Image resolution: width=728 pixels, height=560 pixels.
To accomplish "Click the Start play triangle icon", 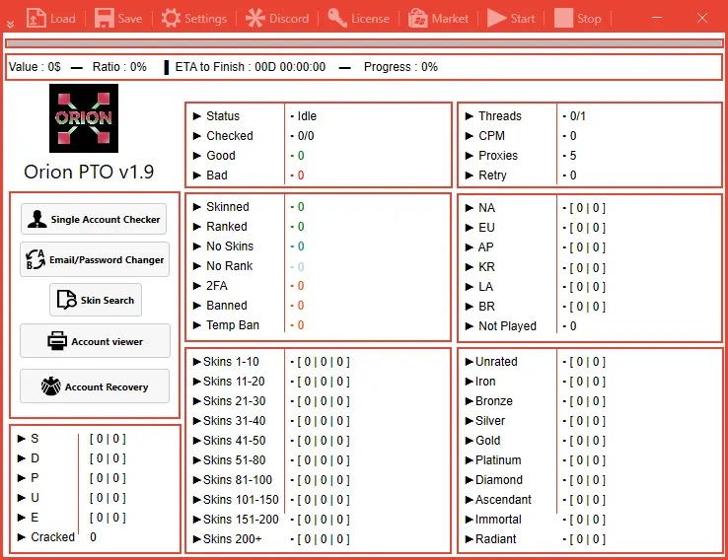I will coord(497,18).
